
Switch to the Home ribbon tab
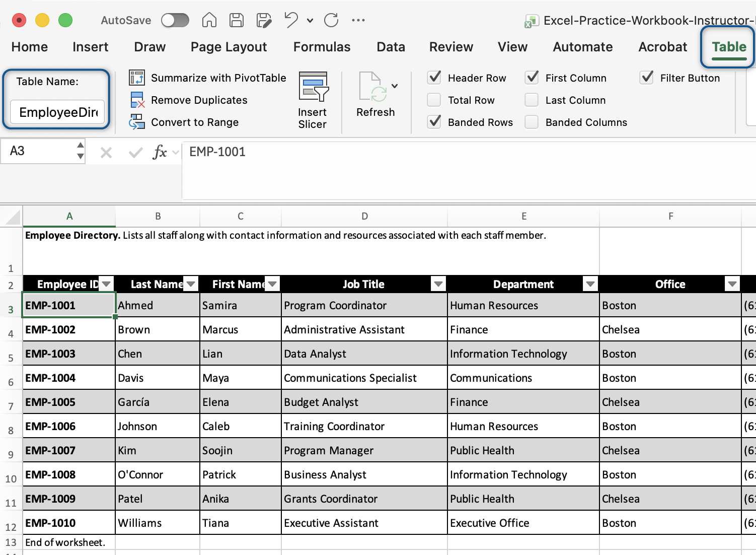pyautogui.click(x=30, y=47)
